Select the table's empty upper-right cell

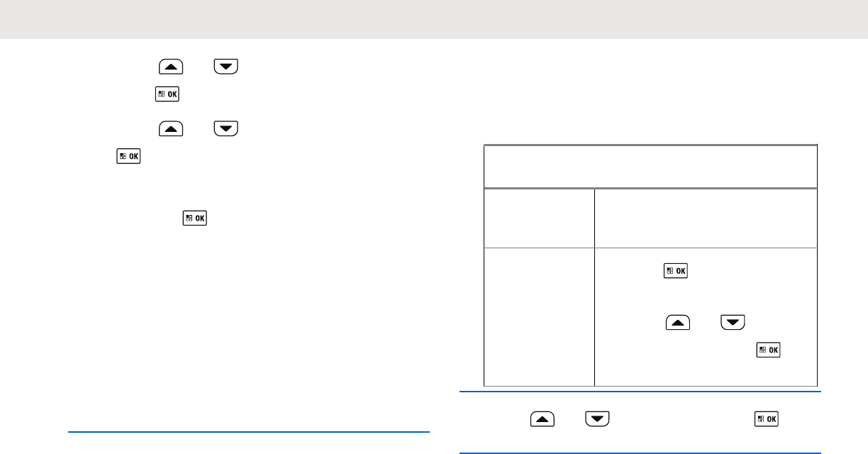pos(706,218)
